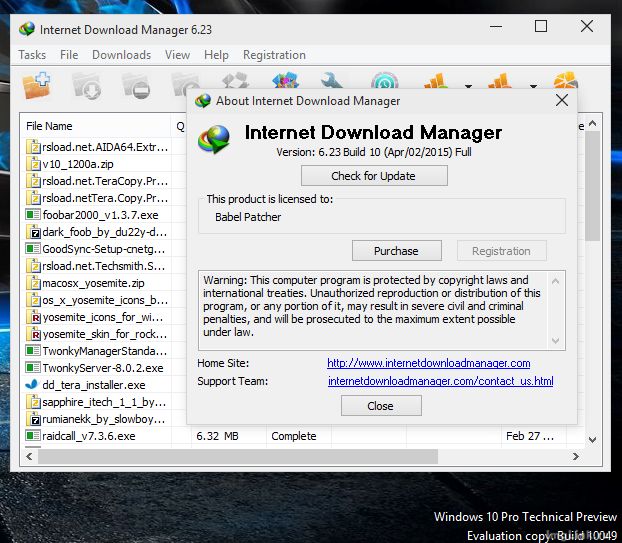
Task: Click the Babel Patcher licensee text
Action: [248, 217]
